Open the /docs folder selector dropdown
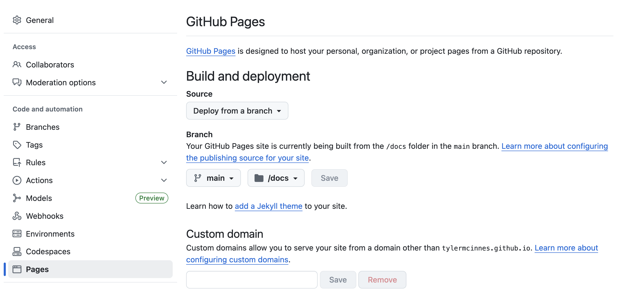644x292 pixels. click(276, 178)
